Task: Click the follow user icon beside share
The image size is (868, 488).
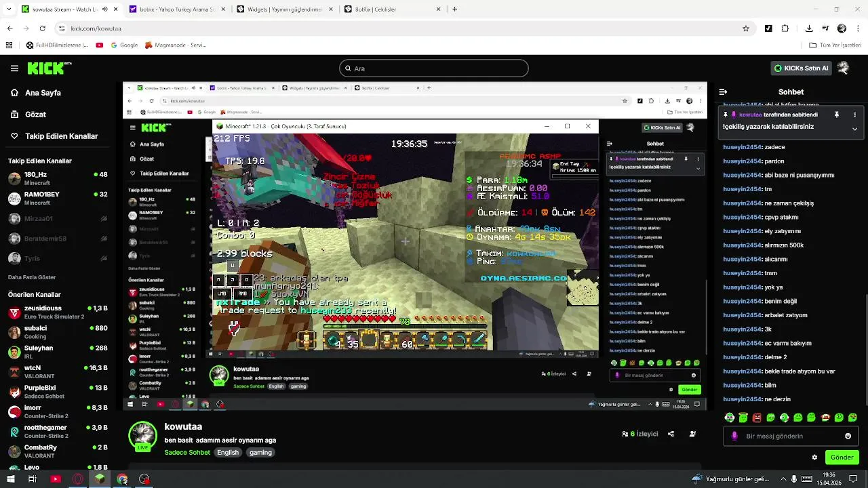Action: [692, 434]
